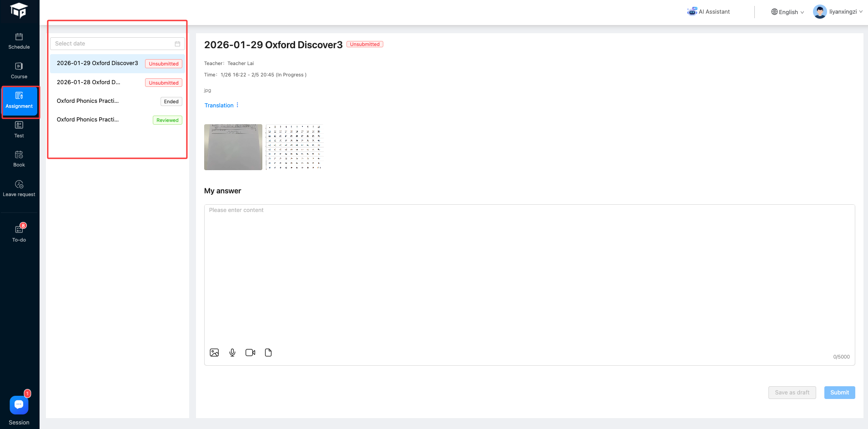Screen dimensions: 868x429
Task: Go to Course in the sidebar
Action: point(19,71)
